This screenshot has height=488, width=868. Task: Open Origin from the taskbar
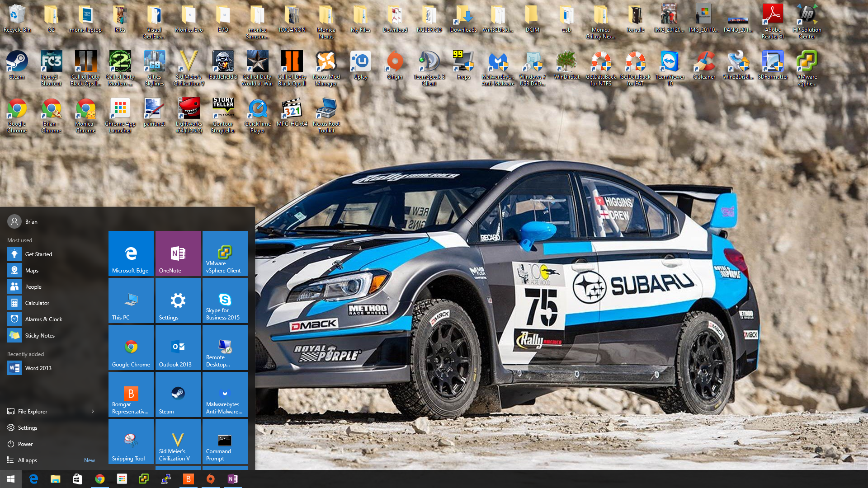tap(211, 479)
